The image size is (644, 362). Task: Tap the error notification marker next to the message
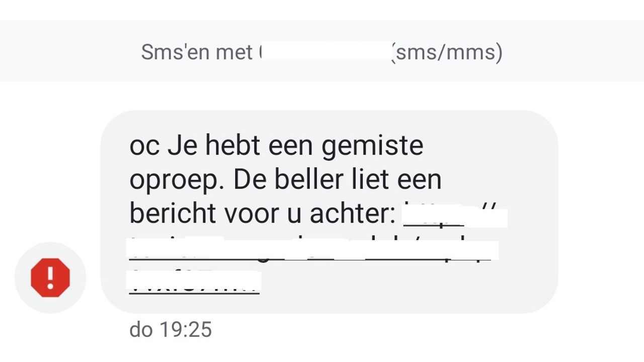tap(50, 277)
